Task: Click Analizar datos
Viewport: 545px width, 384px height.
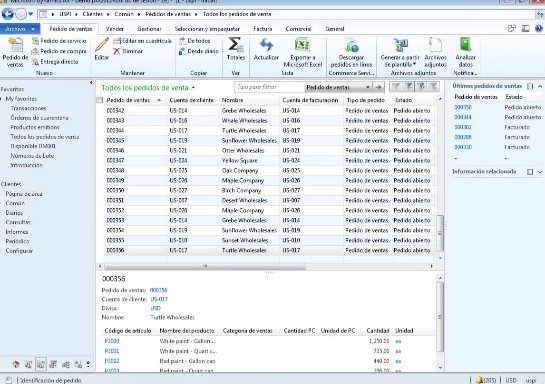Action: (465, 52)
